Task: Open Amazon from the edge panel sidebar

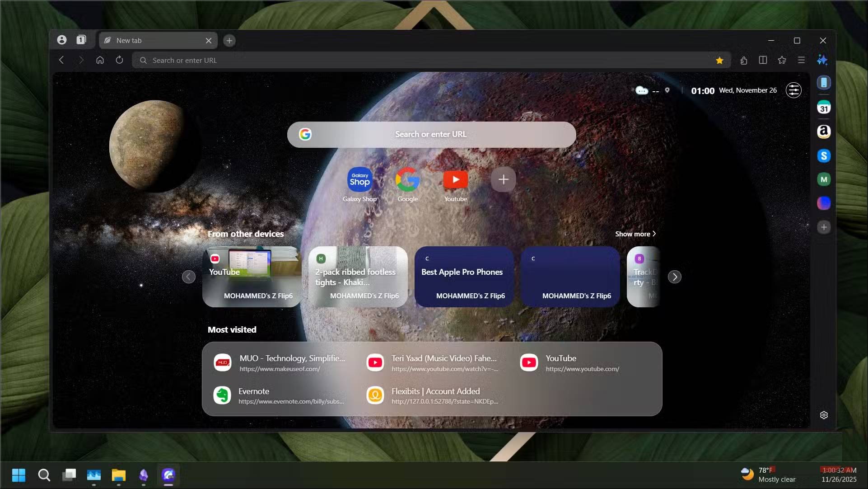Action: pos(824,132)
